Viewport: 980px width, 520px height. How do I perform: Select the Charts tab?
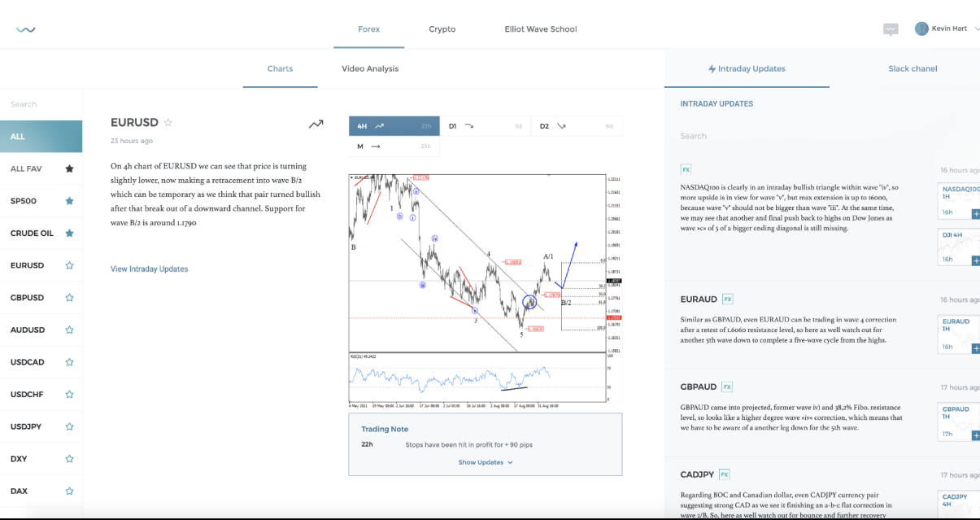[280, 69]
